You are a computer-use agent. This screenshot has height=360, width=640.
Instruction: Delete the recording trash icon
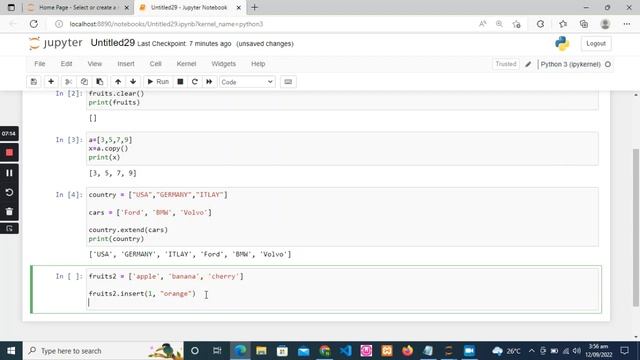pos(9,211)
